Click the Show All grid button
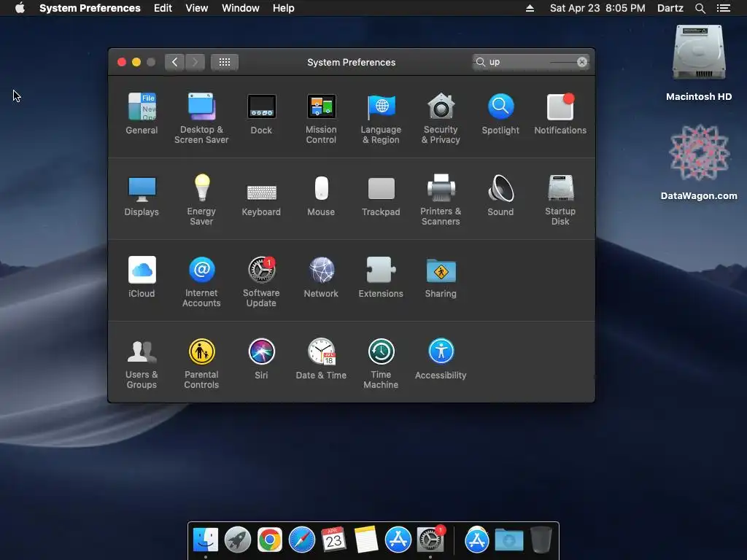 225,62
